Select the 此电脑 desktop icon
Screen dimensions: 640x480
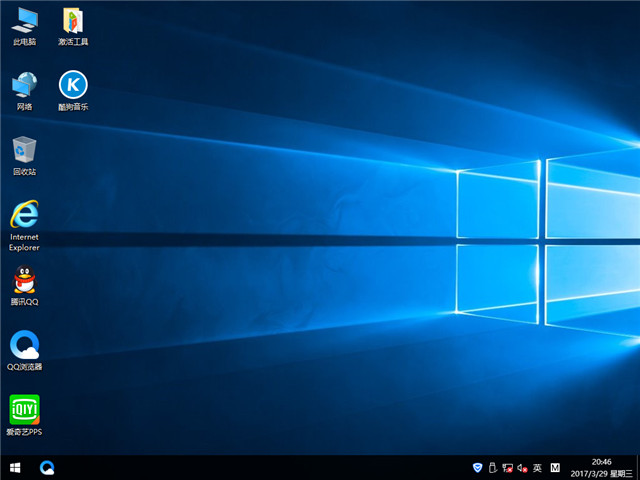coord(24,25)
